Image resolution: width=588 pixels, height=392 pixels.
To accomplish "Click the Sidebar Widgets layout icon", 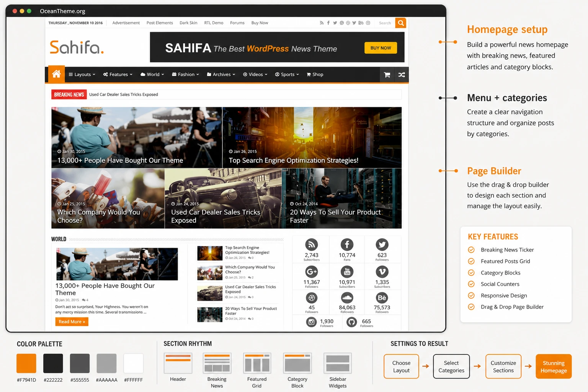I will (338, 363).
